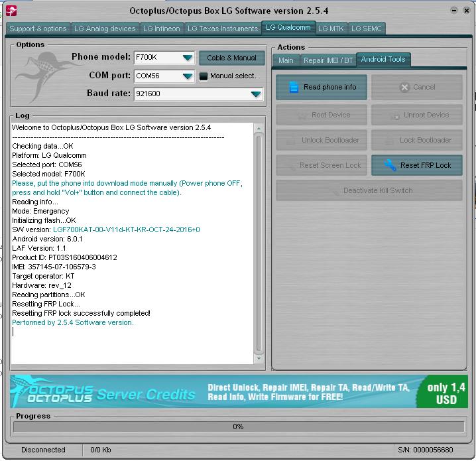Viewport: 476px width, 461px height.
Task: Click the Lock Bootloader button
Action: (x=417, y=141)
